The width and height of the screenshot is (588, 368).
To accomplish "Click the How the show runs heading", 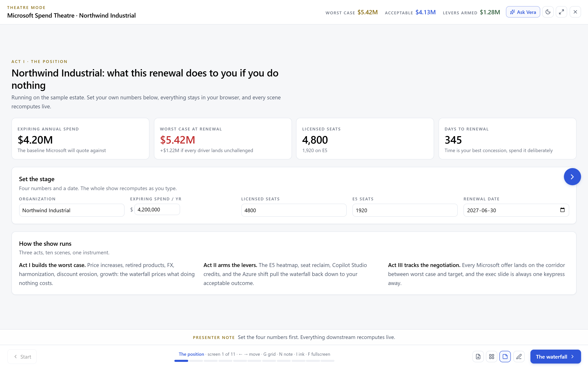I will [45, 244].
